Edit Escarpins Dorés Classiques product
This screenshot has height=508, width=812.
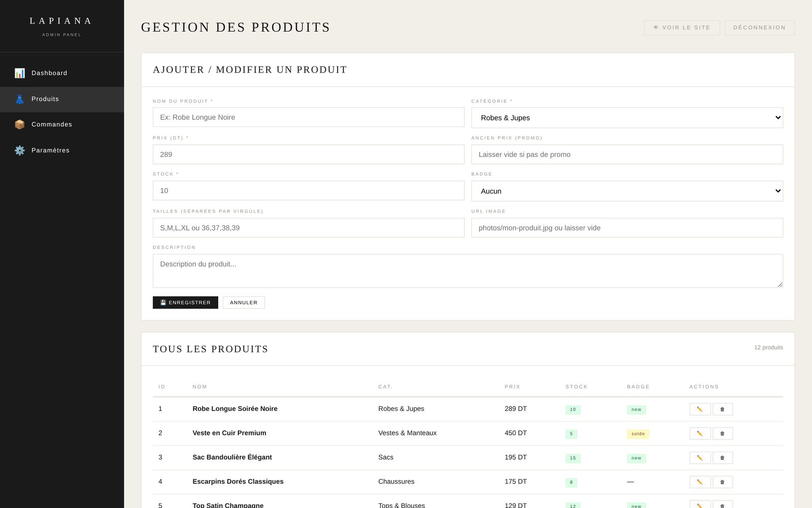point(700,482)
